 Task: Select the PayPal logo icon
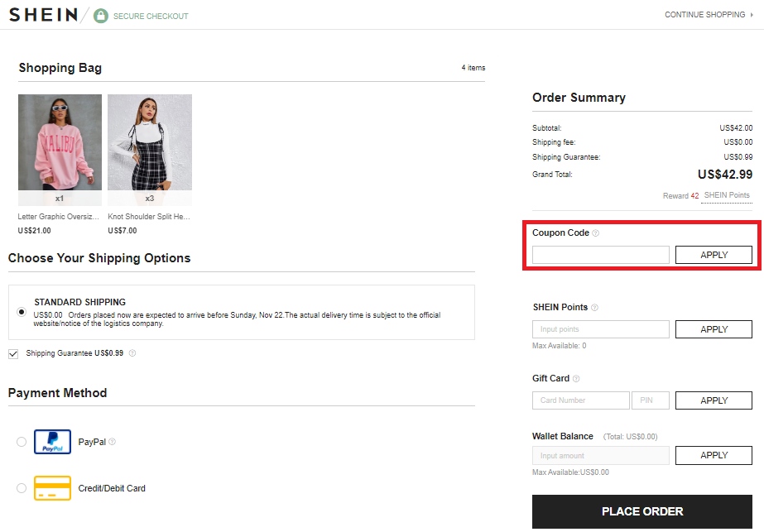coord(50,441)
